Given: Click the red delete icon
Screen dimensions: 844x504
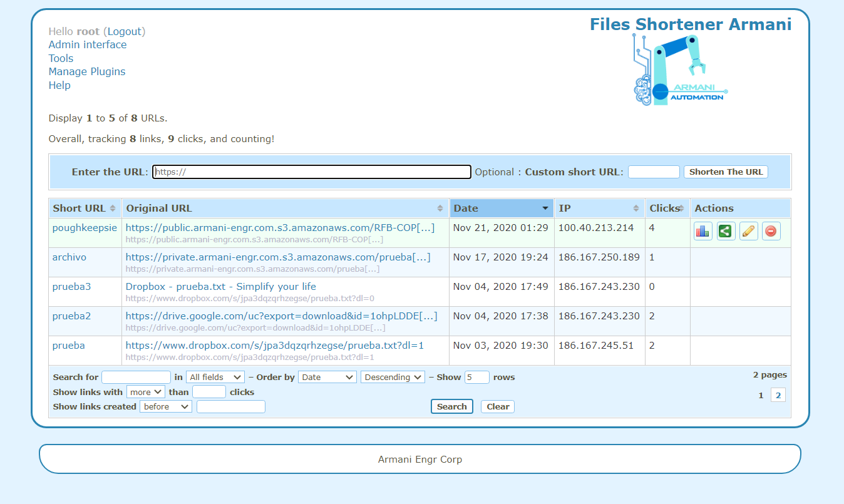Looking at the screenshot, I should (771, 231).
